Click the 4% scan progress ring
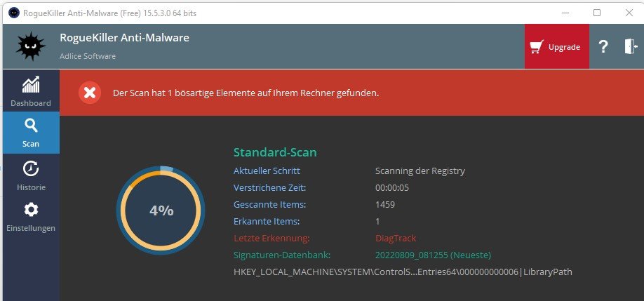 pos(161,210)
